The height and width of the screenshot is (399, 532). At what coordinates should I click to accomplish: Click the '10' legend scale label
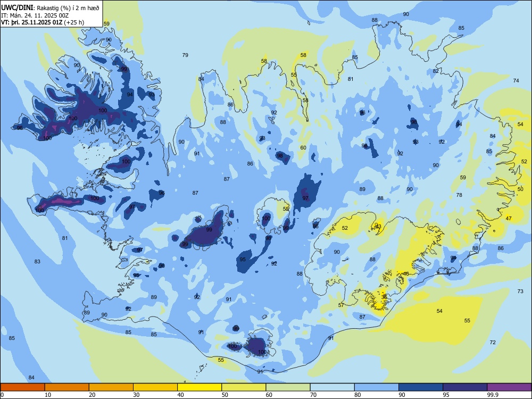48,395
